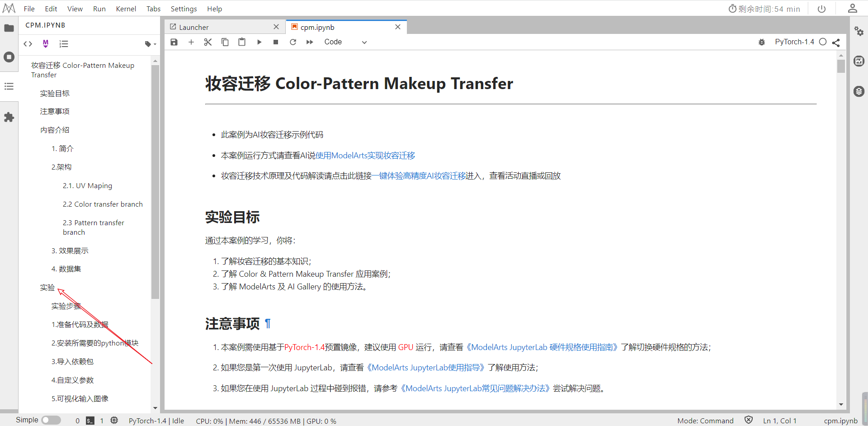Toggle automatic heading numbering in contents
The width and height of the screenshot is (868, 426).
coord(64,44)
